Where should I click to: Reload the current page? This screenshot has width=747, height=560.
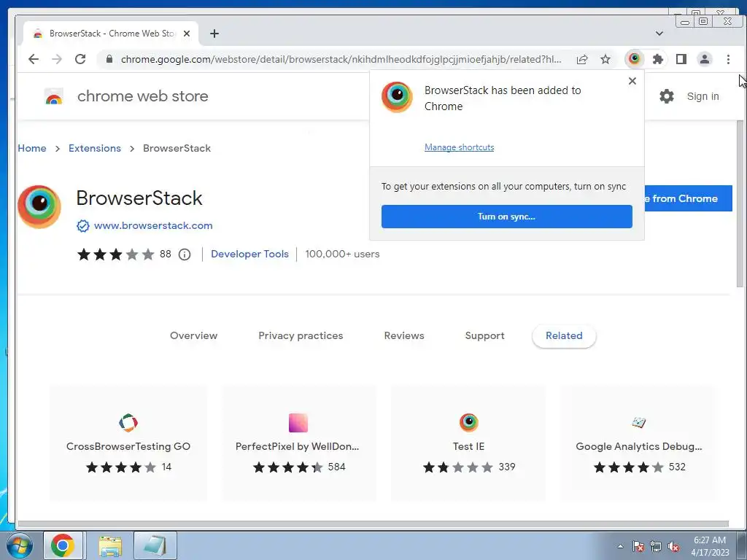pos(80,59)
